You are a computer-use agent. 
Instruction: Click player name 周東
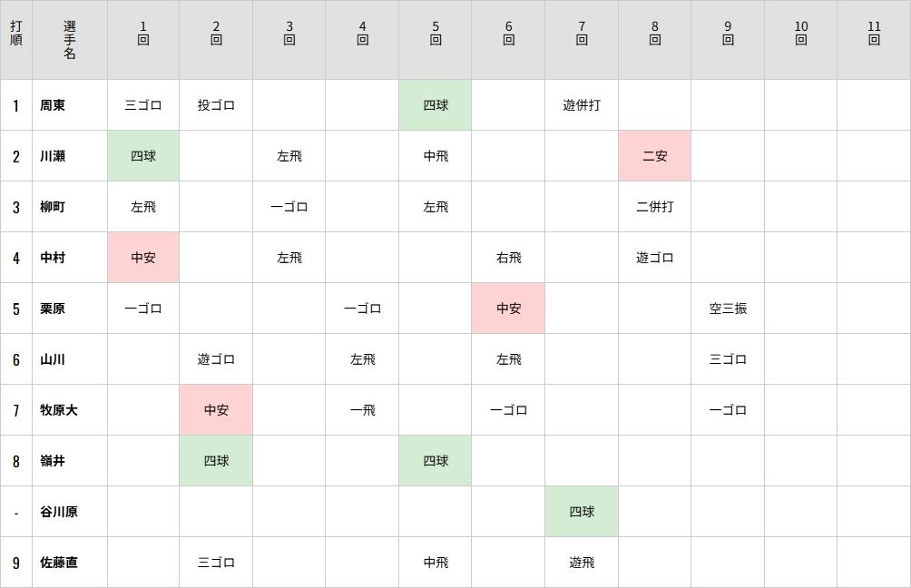(53, 105)
